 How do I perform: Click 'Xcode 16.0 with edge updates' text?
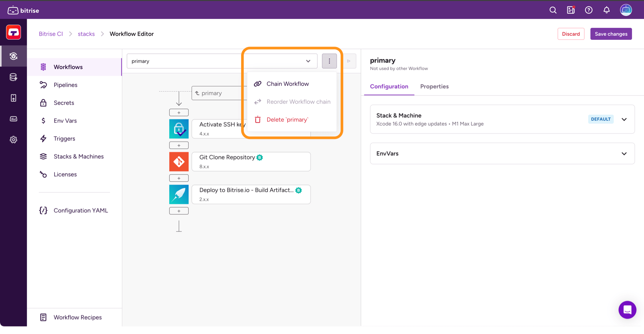tap(411, 124)
